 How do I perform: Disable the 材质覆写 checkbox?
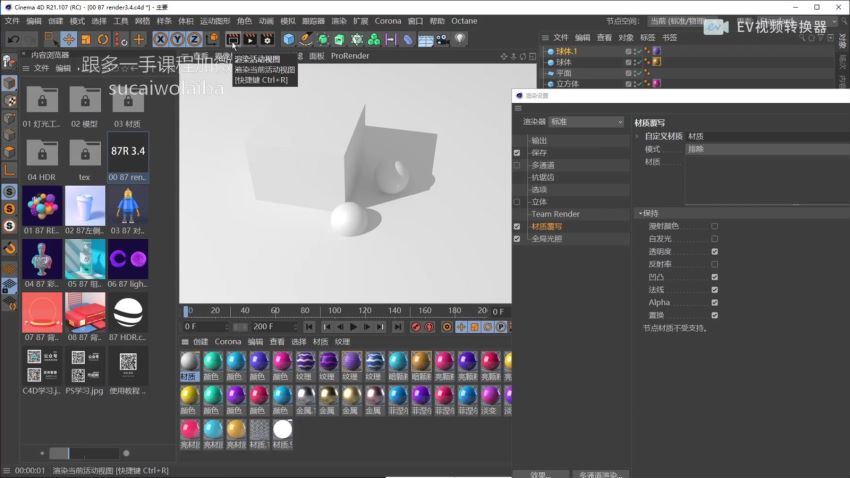517,227
